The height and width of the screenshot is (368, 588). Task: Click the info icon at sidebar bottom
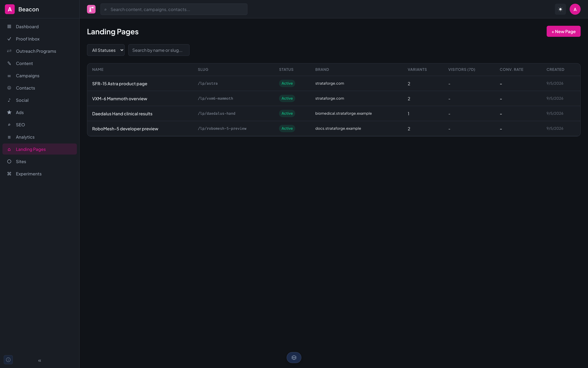(8, 360)
